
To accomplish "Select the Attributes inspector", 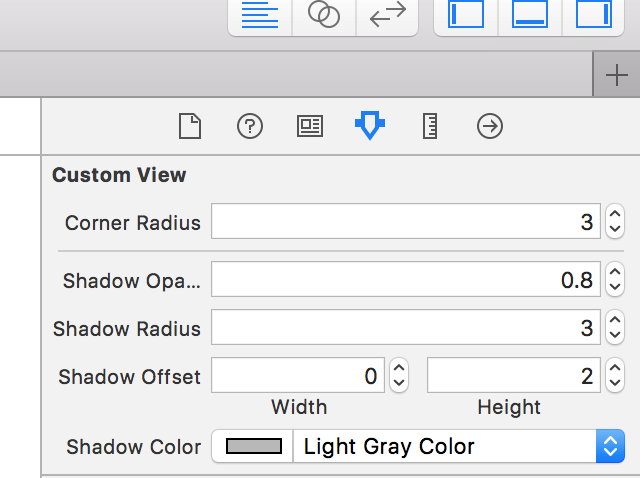I will (x=370, y=127).
